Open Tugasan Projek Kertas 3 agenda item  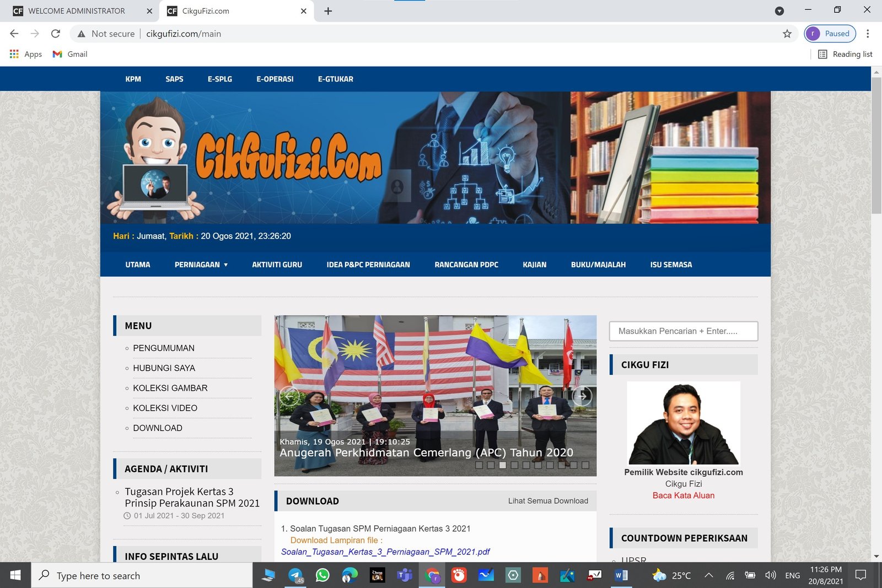[192, 497]
